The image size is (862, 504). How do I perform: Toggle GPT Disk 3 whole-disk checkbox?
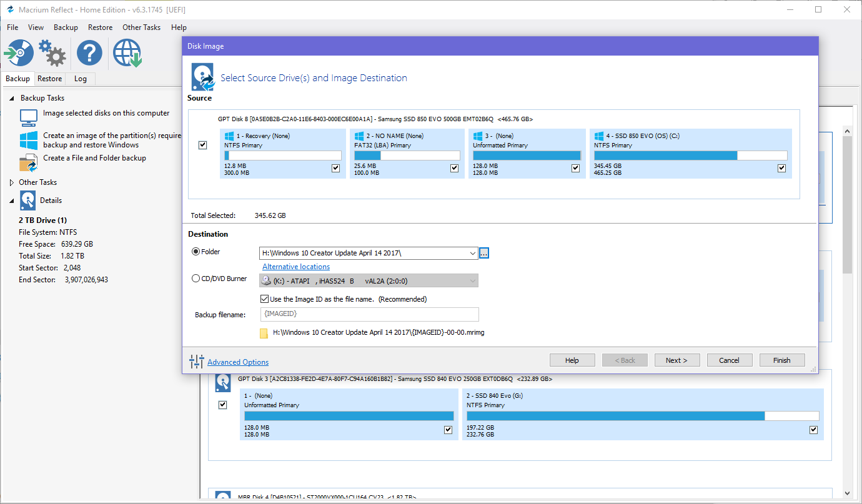(222, 405)
